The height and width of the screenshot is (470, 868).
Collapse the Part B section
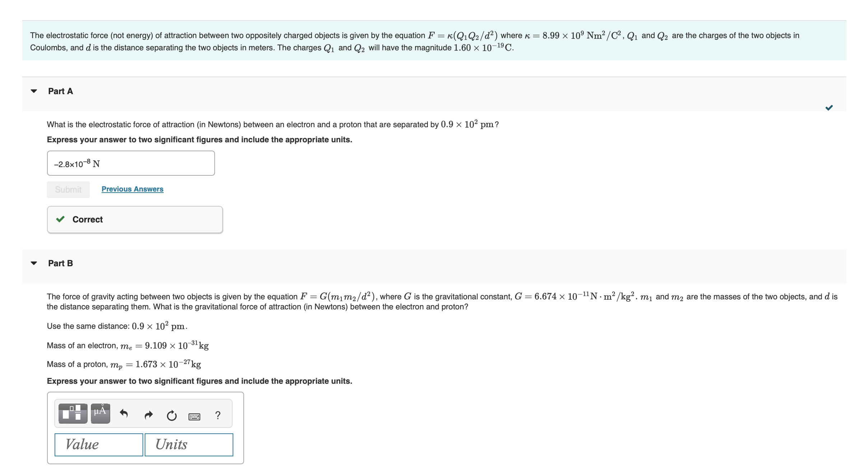point(33,263)
